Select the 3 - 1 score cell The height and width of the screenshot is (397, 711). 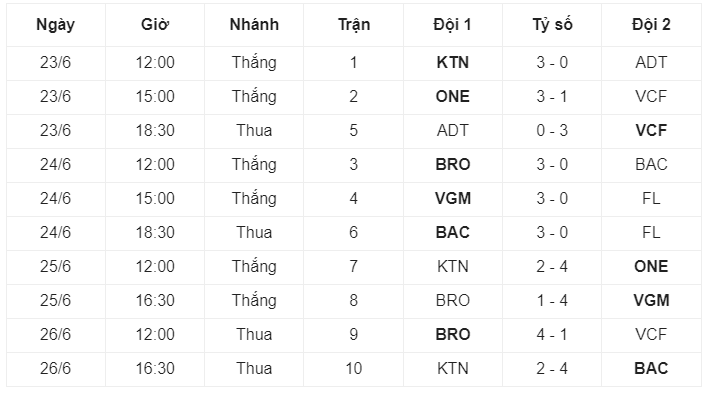[552, 97]
